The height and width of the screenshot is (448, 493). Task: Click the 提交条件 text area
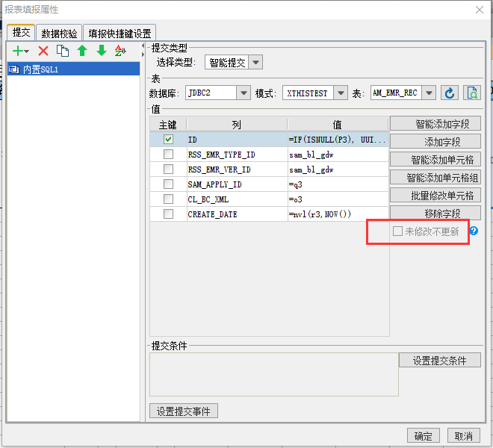[274, 374]
